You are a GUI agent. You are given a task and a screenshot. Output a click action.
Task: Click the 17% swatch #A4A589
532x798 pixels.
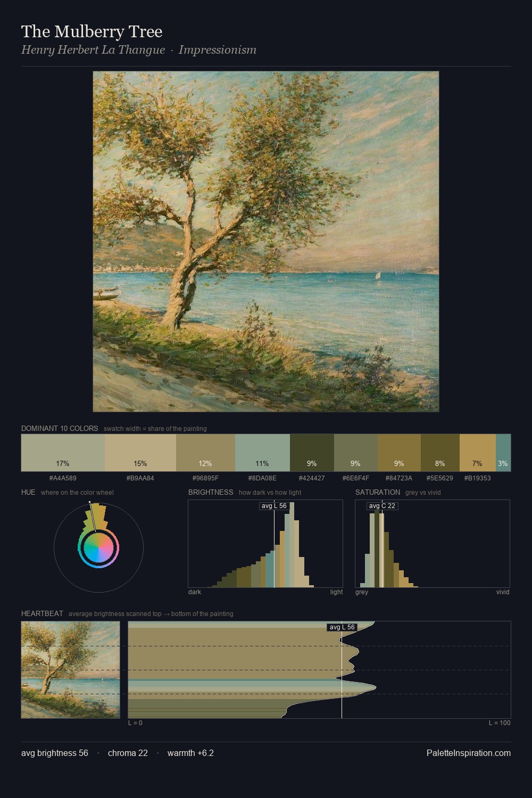click(x=63, y=453)
